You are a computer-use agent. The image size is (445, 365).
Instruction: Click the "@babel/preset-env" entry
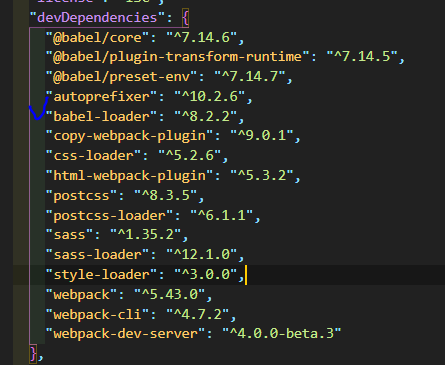click(x=122, y=77)
